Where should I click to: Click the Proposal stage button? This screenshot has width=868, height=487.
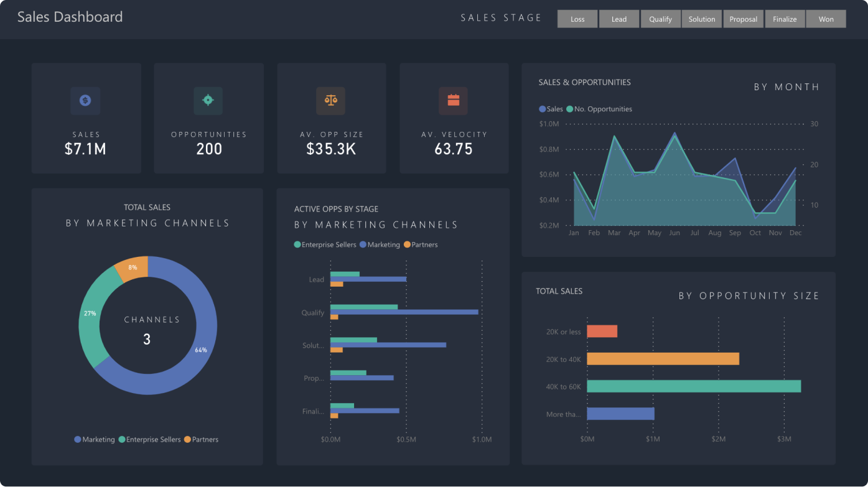(x=743, y=19)
